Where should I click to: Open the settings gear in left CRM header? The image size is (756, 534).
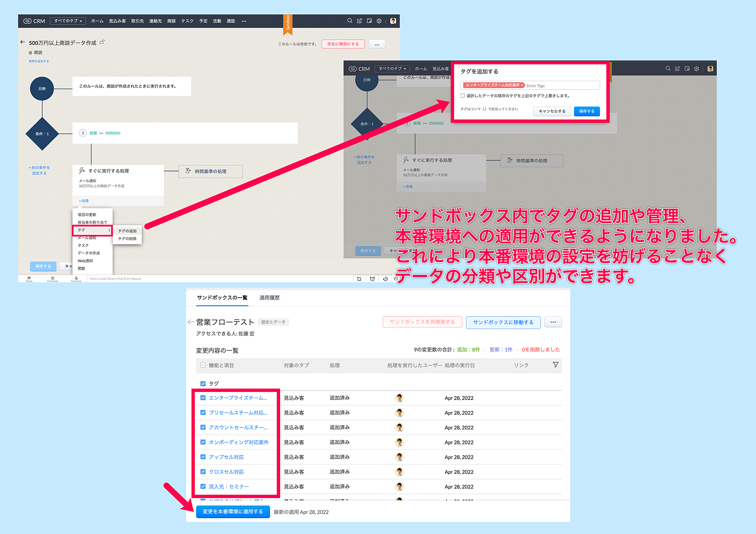379,21
